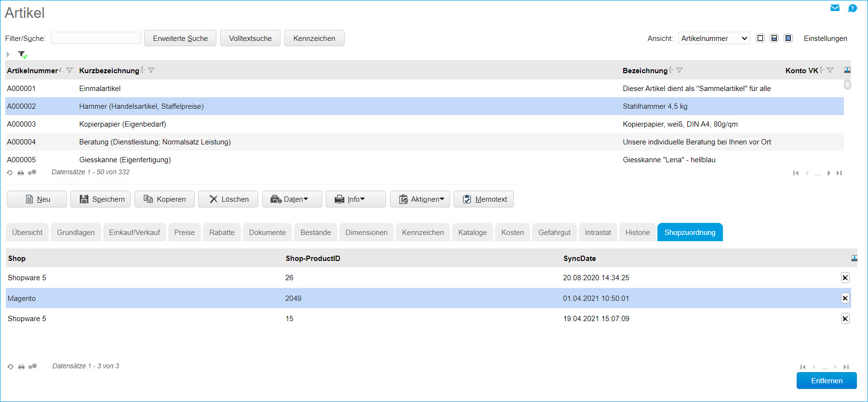868x402 pixels.
Task: Switch to empty single-pane layout view
Action: (760, 38)
